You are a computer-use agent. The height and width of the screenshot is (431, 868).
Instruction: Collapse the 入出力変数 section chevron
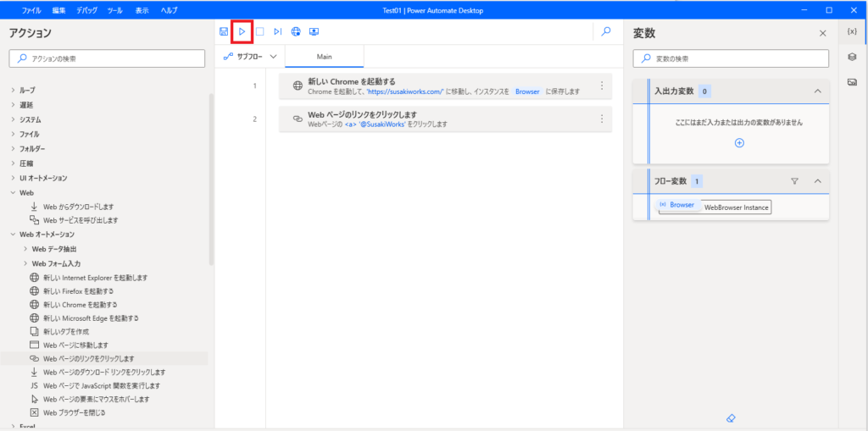[x=818, y=91]
